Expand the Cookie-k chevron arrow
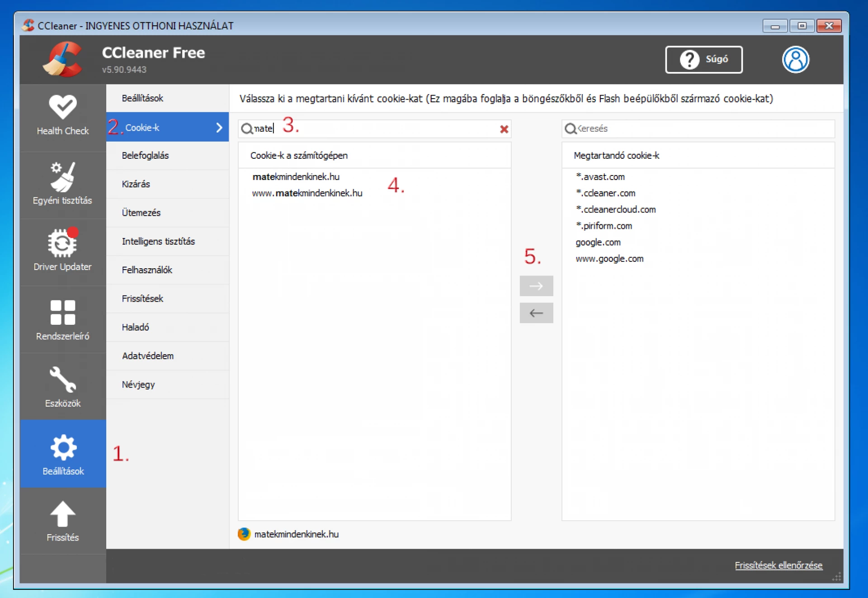Image resolution: width=868 pixels, height=598 pixels. tap(219, 128)
